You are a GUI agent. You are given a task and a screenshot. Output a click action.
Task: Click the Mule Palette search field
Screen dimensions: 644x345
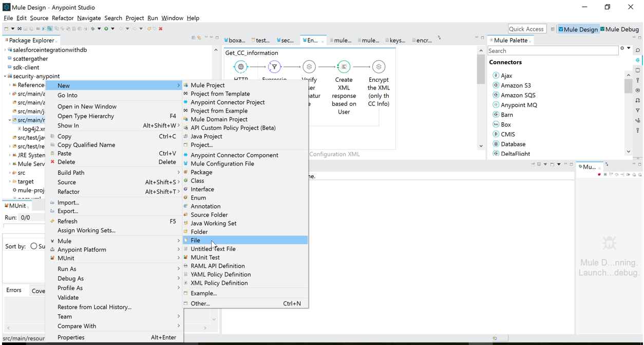pos(552,51)
